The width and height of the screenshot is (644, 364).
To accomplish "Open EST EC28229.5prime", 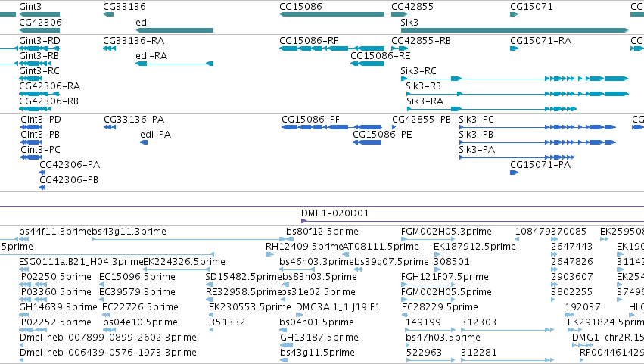I will pyautogui.click(x=440, y=308).
